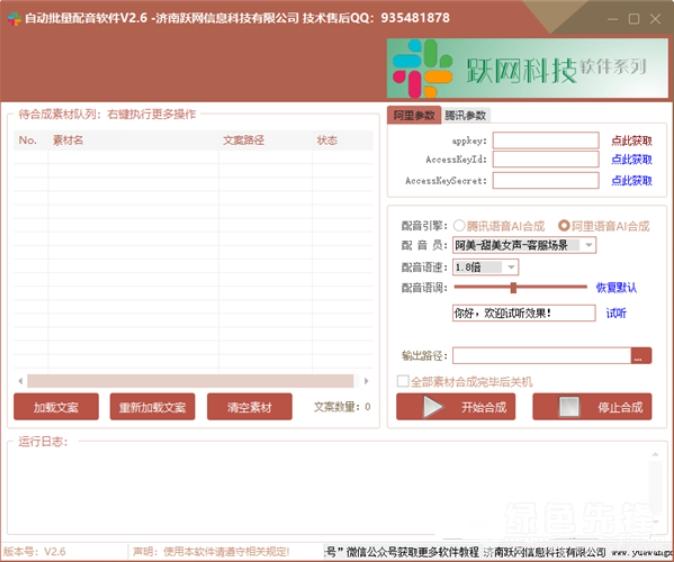Click the 声明 disclaimer text in status bar
Screen dimensions: 674x562
click(x=211, y=552)
